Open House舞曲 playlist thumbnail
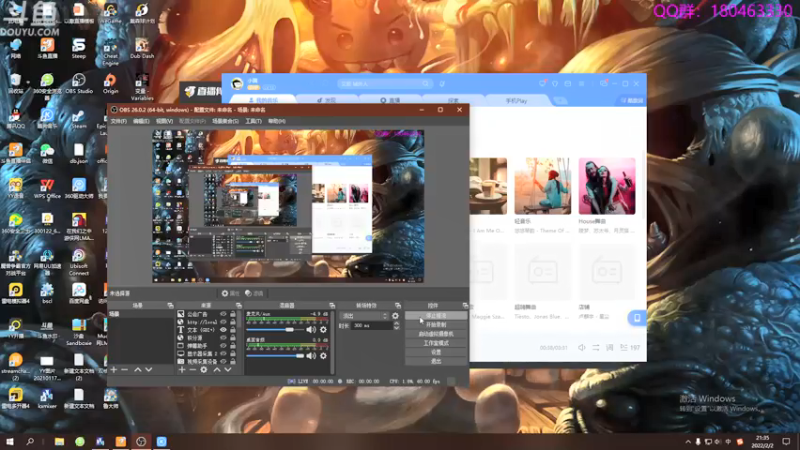 607,186
